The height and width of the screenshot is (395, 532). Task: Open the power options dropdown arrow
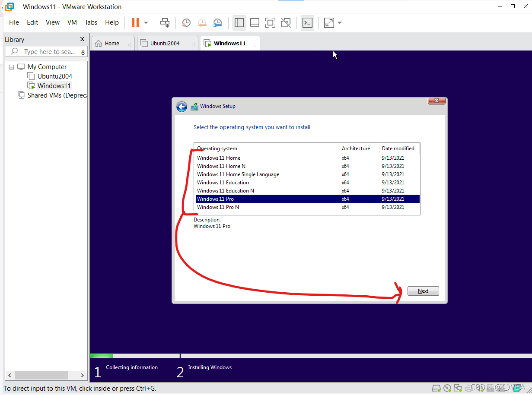(146, 22)
